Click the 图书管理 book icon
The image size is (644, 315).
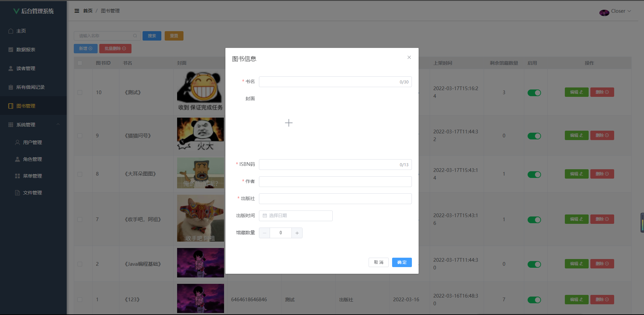click(11, 106)
